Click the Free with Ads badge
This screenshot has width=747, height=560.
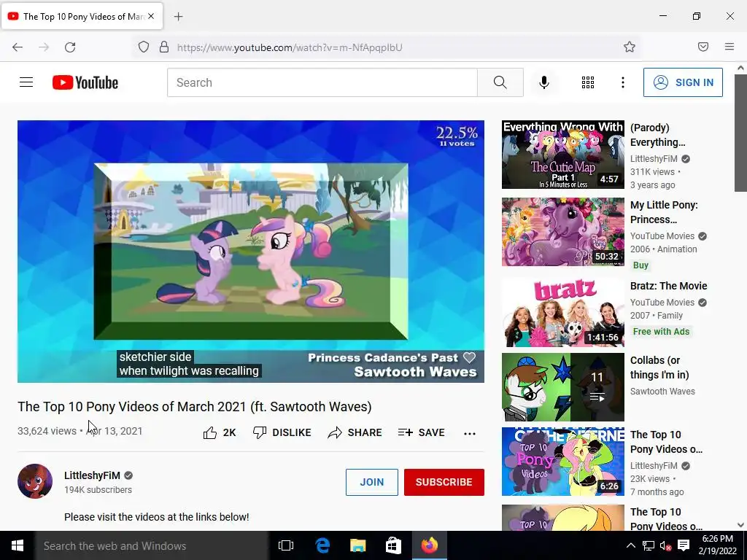661,332
